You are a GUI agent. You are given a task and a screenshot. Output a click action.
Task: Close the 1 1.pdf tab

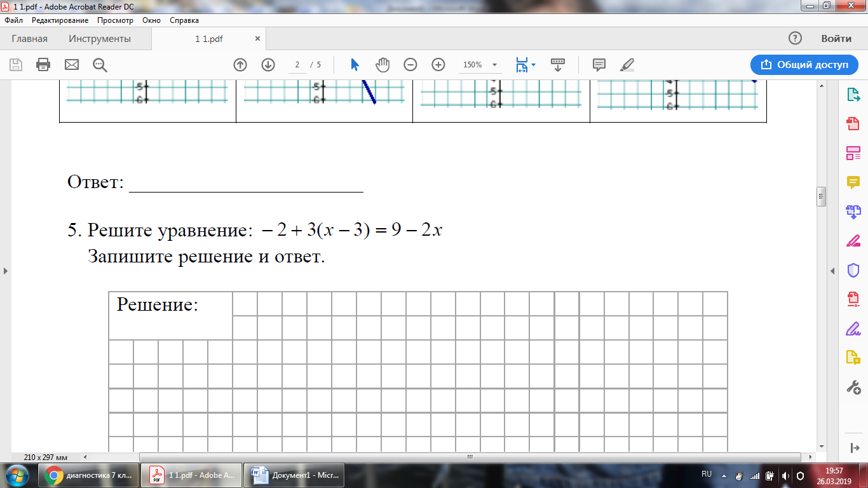pos(257,39)
